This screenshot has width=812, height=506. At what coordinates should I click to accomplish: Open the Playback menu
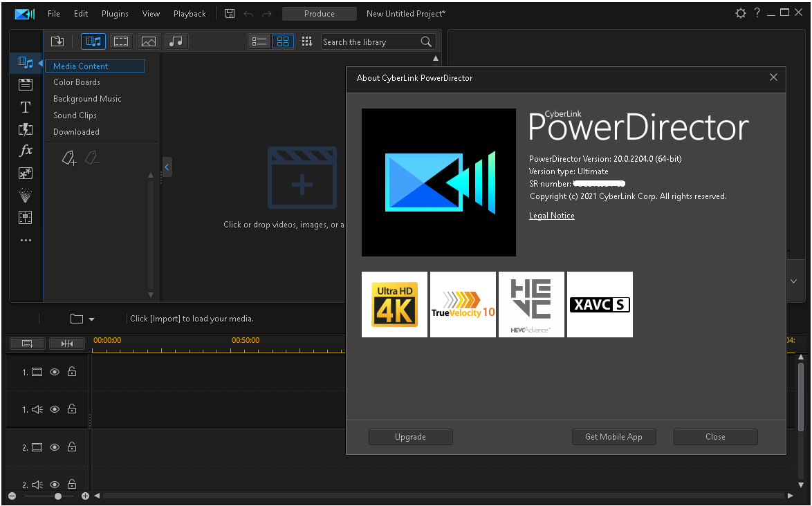[x=190, y=14]
